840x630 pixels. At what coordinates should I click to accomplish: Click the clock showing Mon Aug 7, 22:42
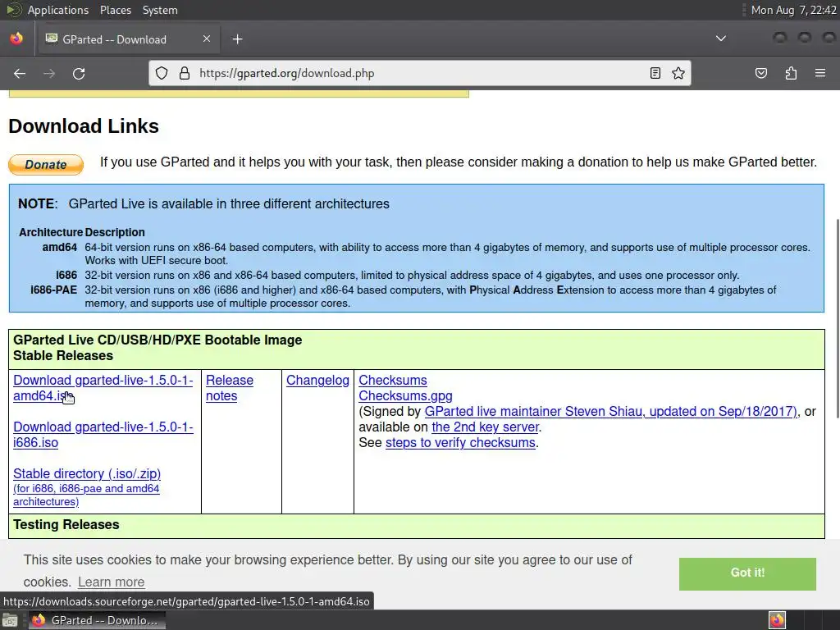pos(794,10)
